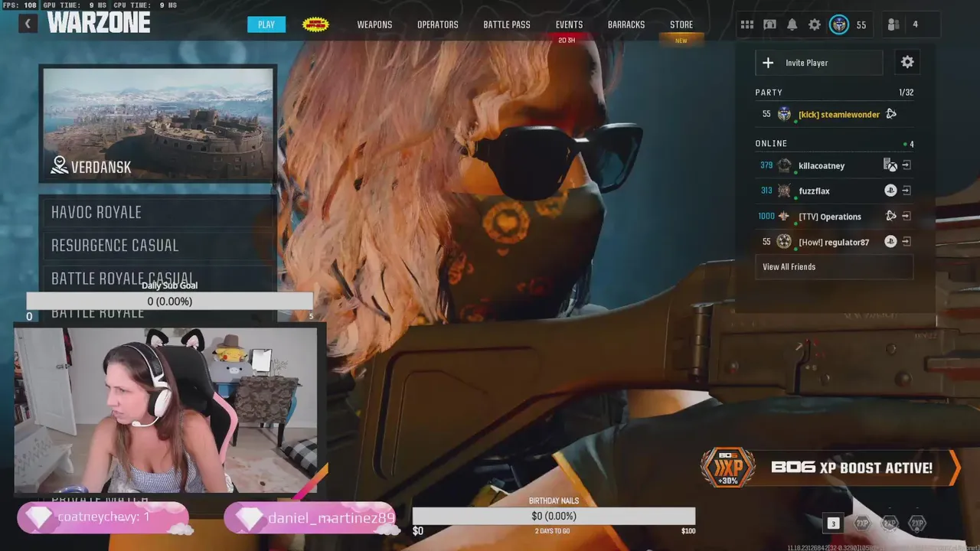Go to the BARRACKS tab
The width and height of the screenshot is (980, 551).
(x=626, y=24)
